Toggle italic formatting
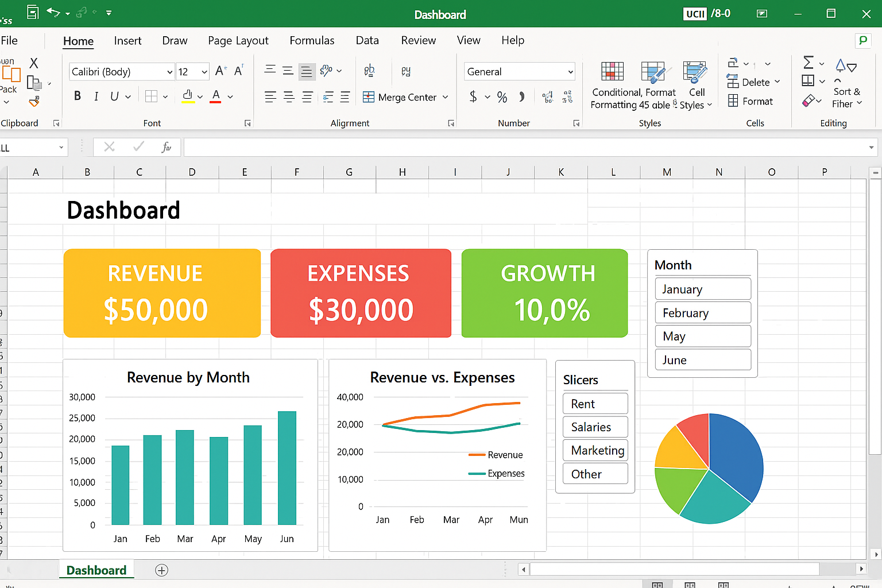882x588 pixels. [x=96, y=96]
